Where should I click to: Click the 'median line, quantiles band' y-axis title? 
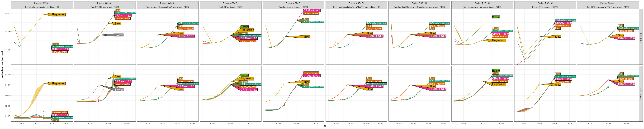3,65
